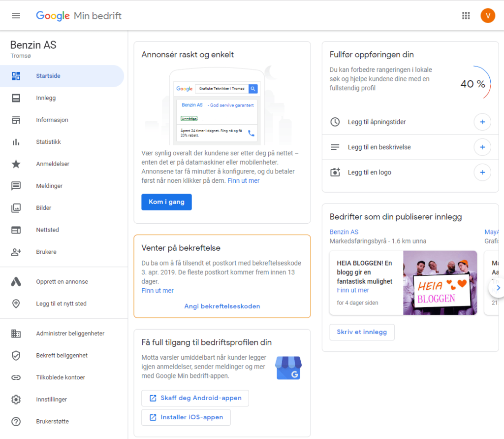Open Brukerstøtte label in sidebar

[52, 421]
